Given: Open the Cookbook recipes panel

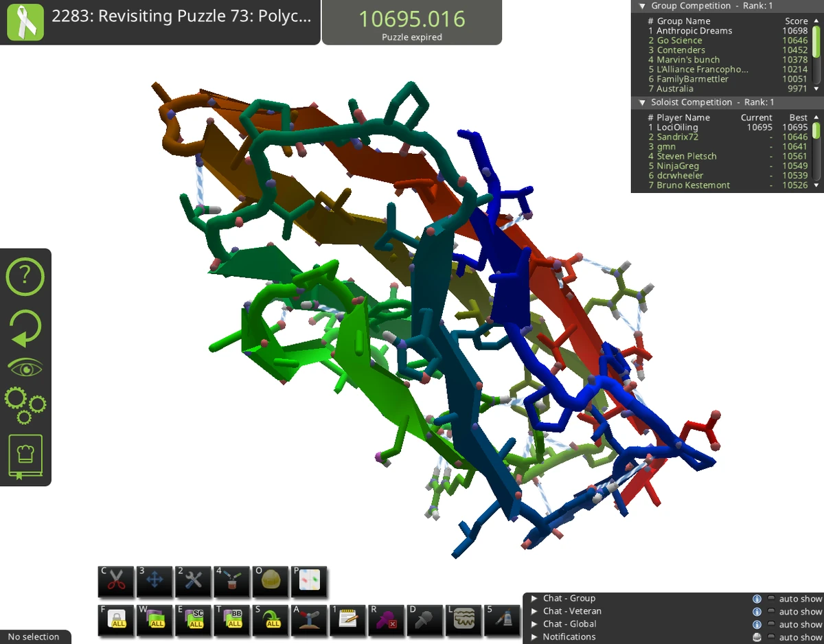Looking at the screenshot, I should pos(25,455).
